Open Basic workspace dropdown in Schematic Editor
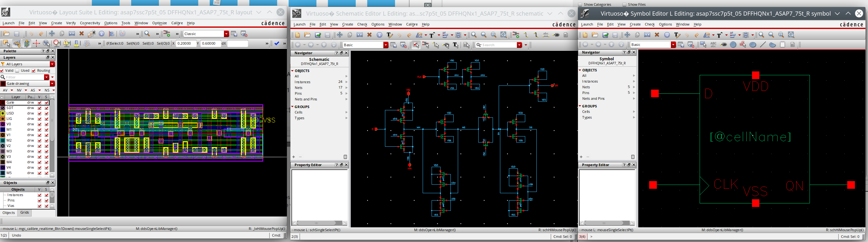This screenshot has height=242, width=868. 386,45
